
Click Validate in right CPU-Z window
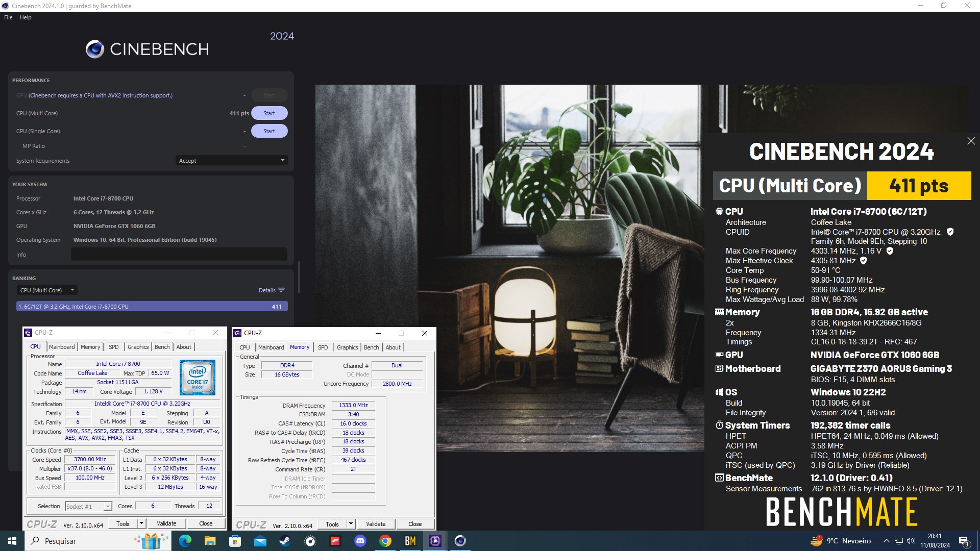[x=376, y=524]
